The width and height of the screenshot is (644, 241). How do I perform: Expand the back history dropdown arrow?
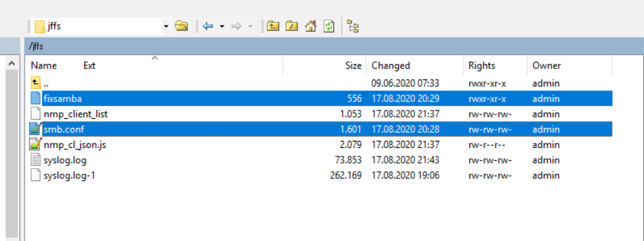click(x=222, y=26)
